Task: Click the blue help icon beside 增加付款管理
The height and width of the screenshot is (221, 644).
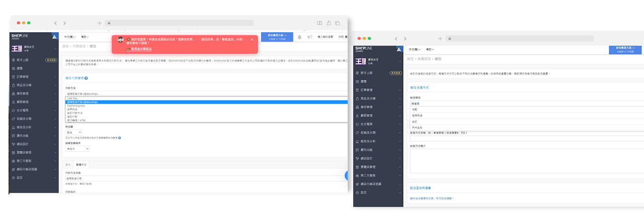Action: [x=86, y=78]
